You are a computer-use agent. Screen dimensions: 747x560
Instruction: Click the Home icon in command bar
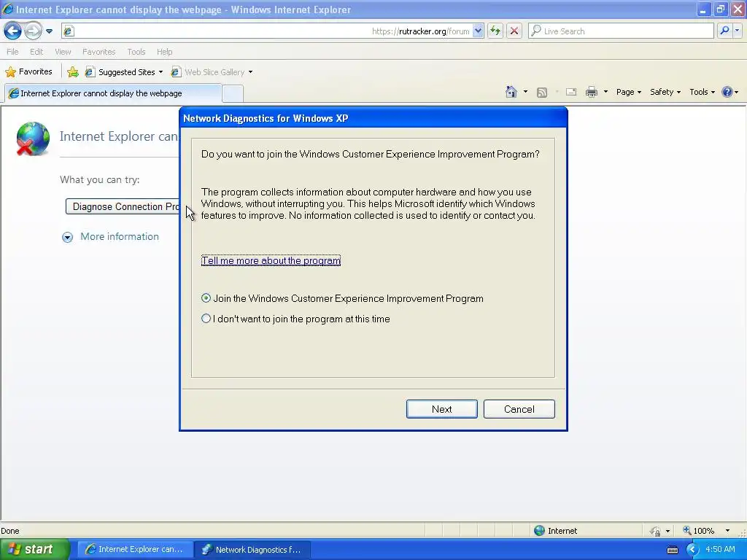coord(511,92)
